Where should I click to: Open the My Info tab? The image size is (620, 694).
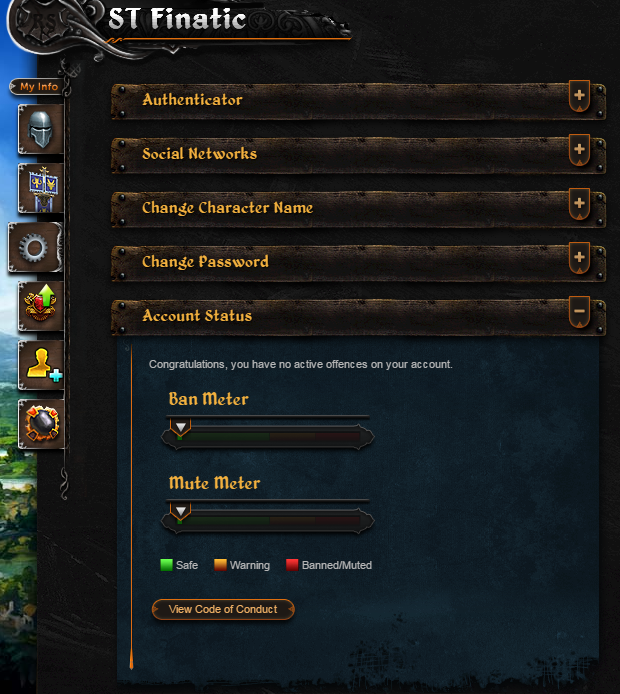(39, 87)
